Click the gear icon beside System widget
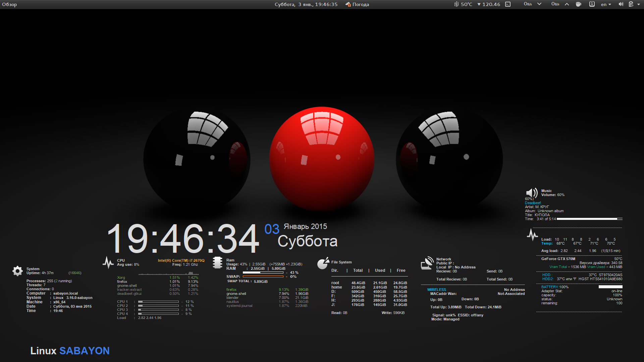This screenshot has width=644, height=362. pyautogui.click(x=17, y=271)
